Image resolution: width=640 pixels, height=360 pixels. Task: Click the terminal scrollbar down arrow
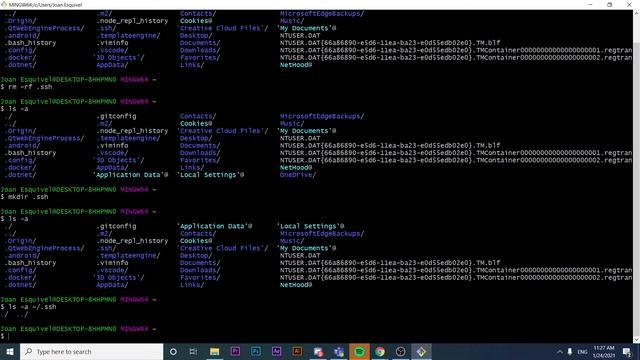[x=636, y=340]
